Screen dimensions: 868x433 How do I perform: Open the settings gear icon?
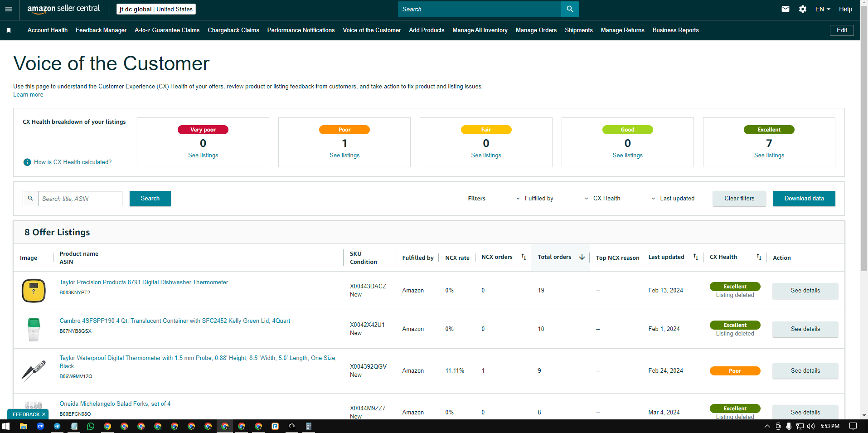coord(803,9)
